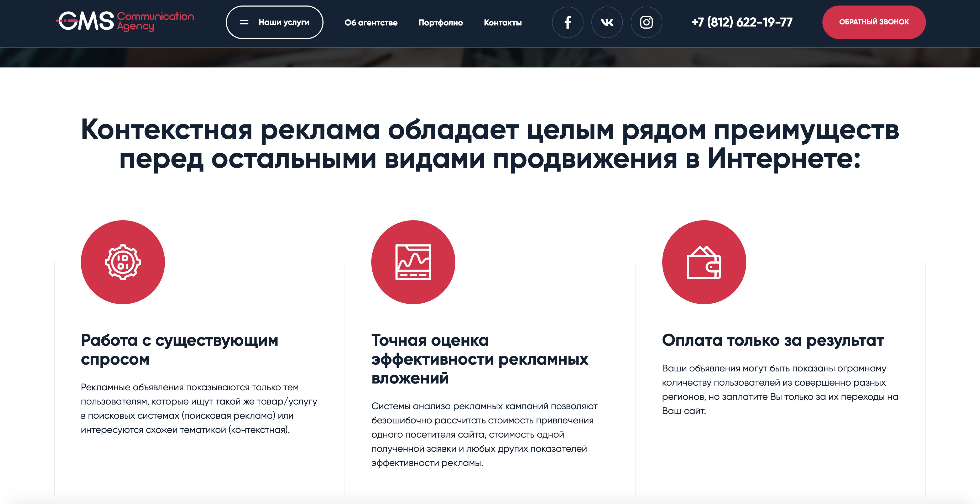Click paragraph starting Системы анализа рекламных кампаний

click(484, 434)
